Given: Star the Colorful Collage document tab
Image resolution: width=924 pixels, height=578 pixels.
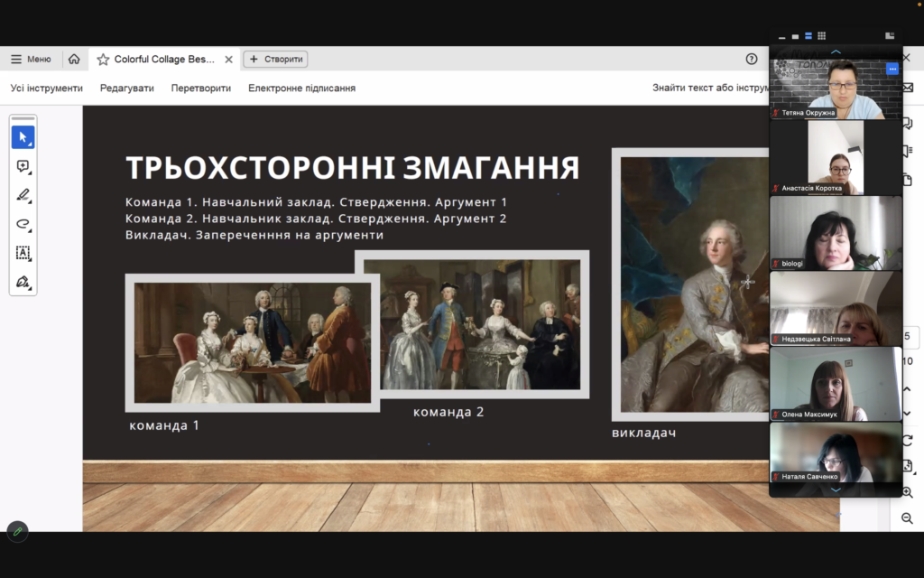Looking at the screenshot, I should click(103, 59).
